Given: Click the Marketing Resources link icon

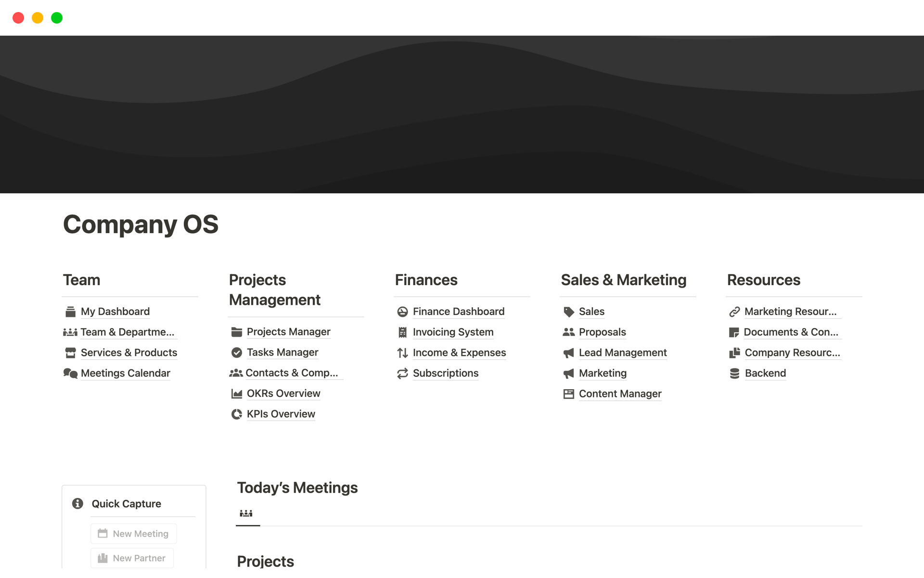Looking at the screenshot, I should pos(734,312).
